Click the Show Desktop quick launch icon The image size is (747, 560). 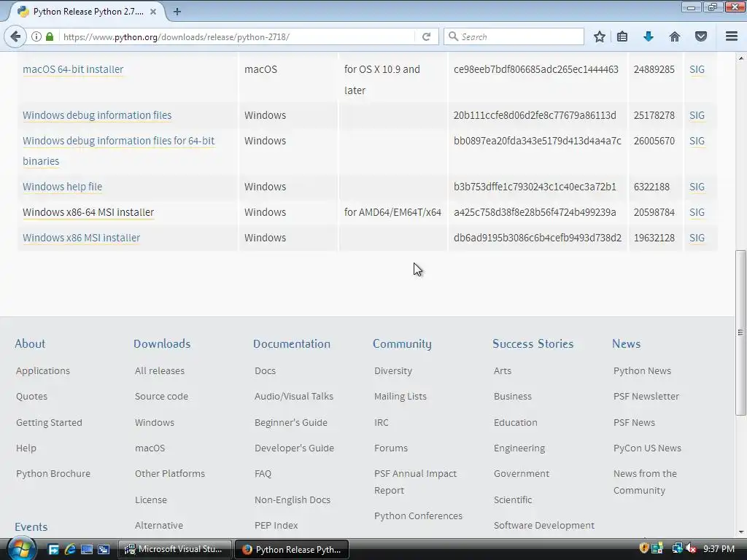(x=87, y=549)
